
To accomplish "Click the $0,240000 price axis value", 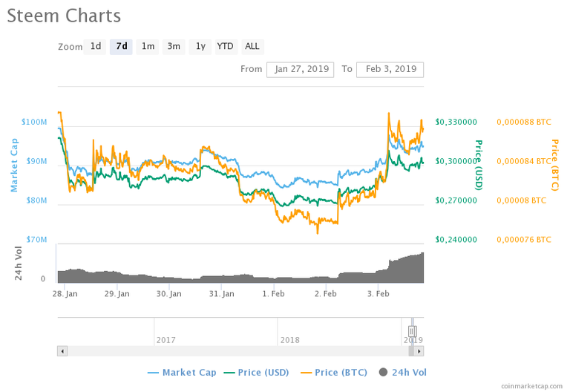I will pos(456,240).
